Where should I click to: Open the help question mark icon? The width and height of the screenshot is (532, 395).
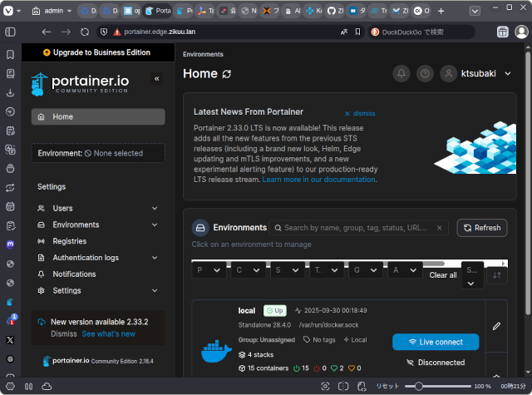pos(425,74)
